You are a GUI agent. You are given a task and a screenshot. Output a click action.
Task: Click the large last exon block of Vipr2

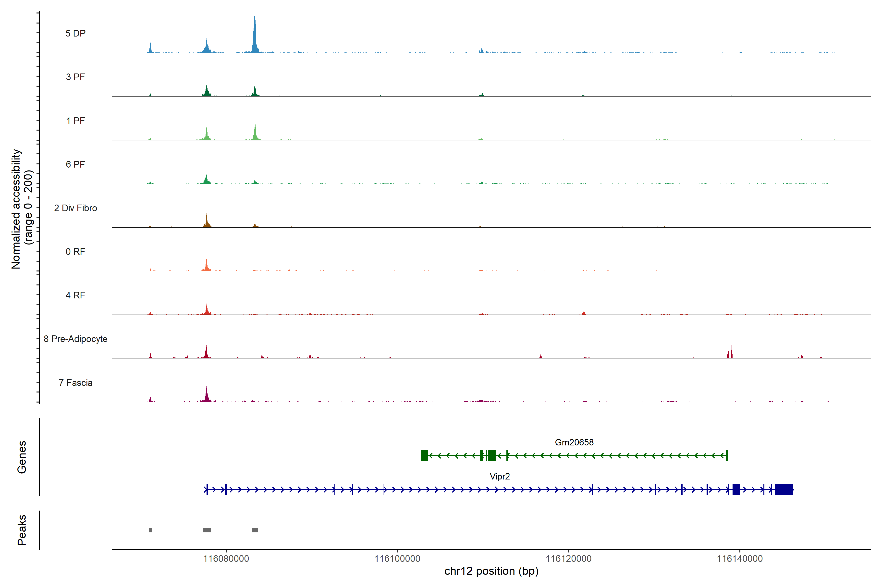click(x=784, y=490)
